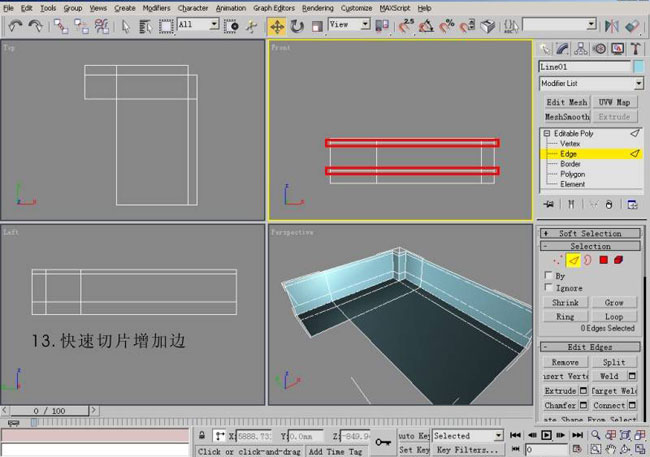Choose the Select Object arrow tool

point(126,27)
